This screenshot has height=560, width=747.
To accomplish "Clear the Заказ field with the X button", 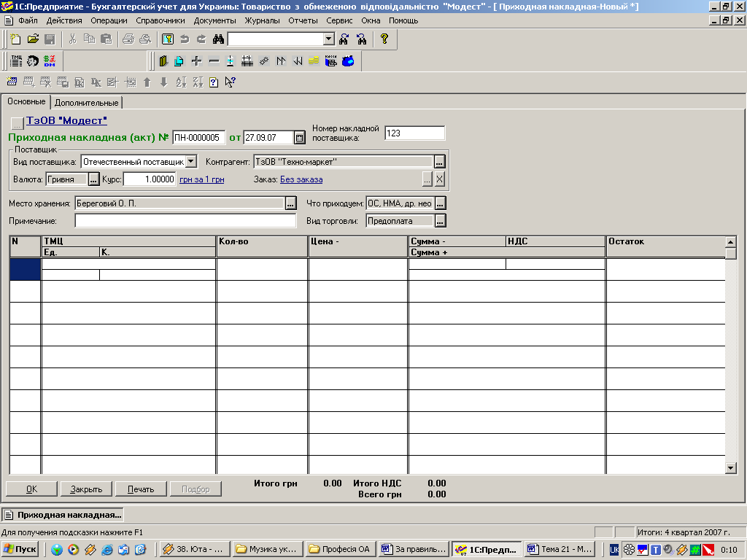I will [440, 179].
